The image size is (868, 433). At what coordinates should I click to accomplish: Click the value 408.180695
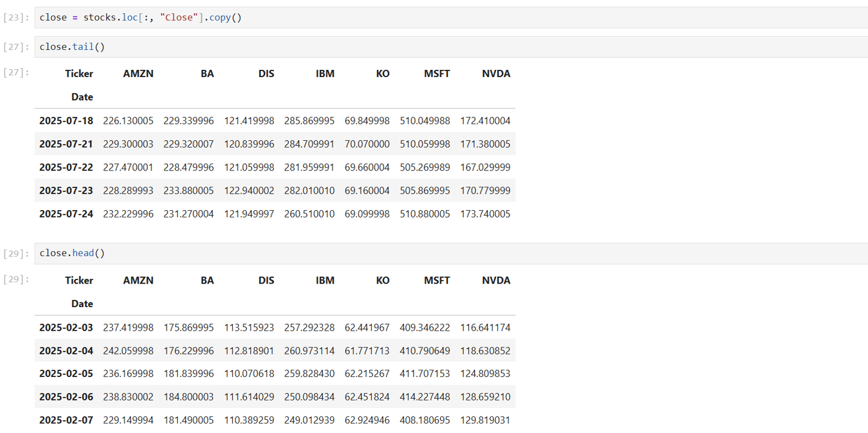pos(425,420)
